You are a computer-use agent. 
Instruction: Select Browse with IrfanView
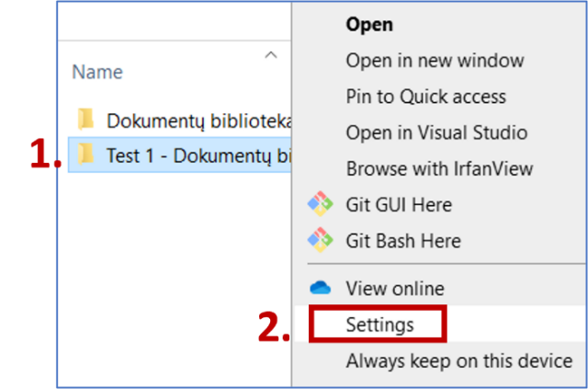(x=439, y=169)
